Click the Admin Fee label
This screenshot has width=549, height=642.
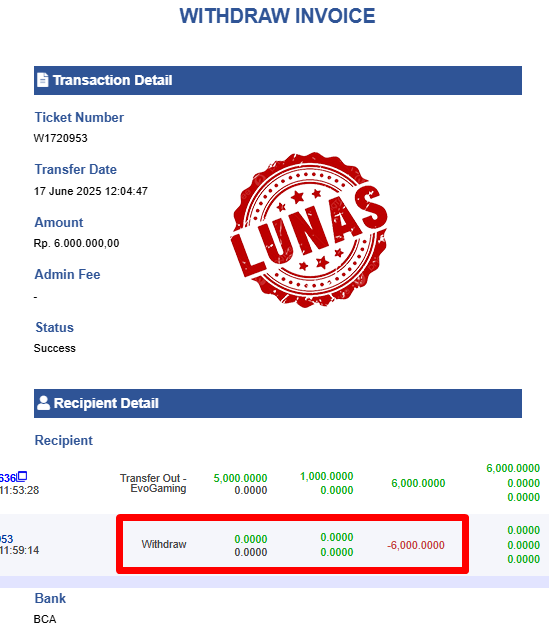(x=68, y=274)
